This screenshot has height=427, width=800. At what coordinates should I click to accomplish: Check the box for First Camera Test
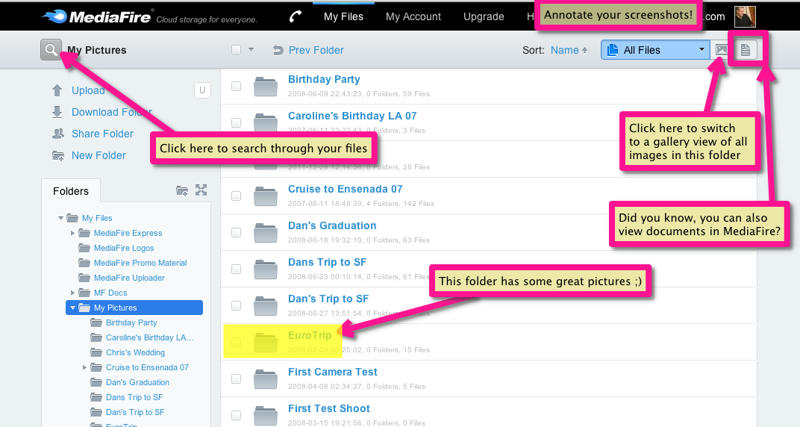coord(236,379)
